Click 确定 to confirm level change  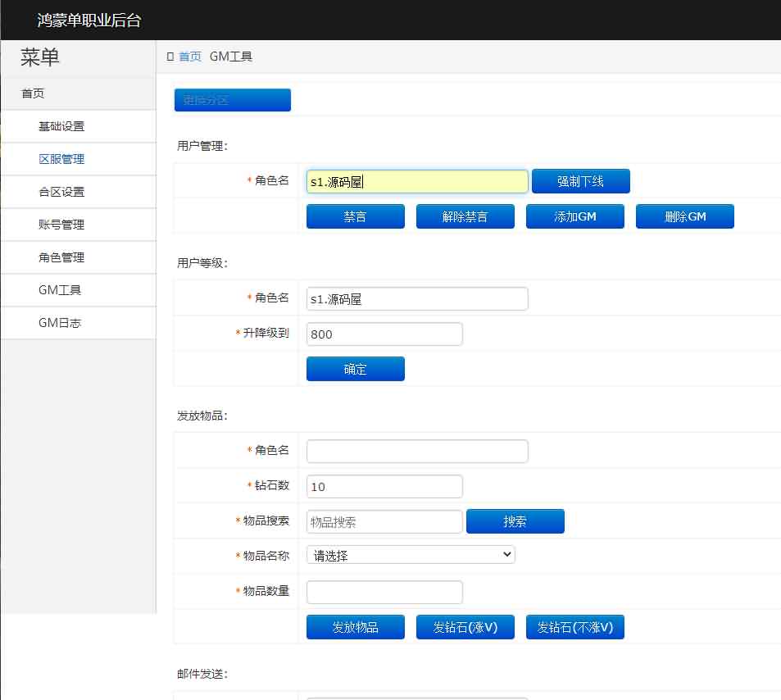click(x=355, y=368)
